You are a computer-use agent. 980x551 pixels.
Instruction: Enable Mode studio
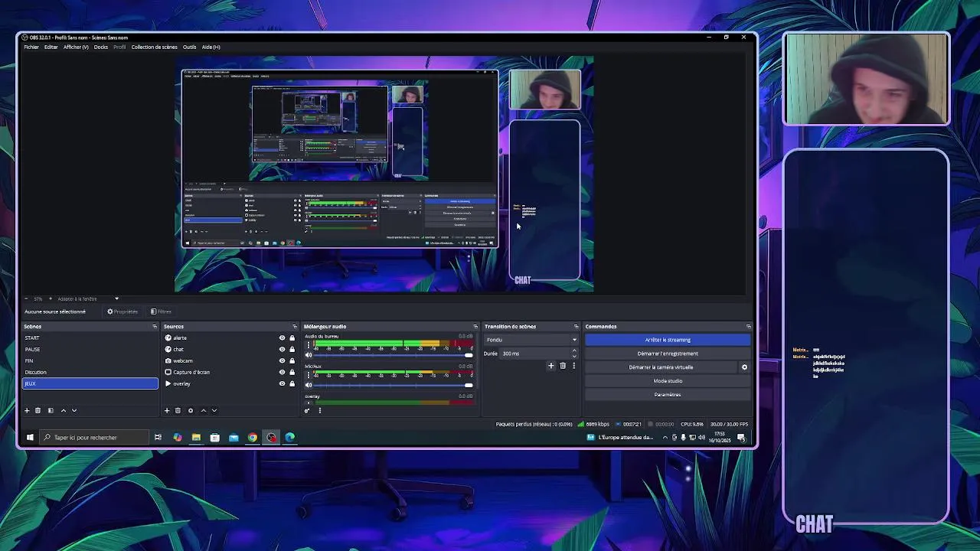point(668,381)
